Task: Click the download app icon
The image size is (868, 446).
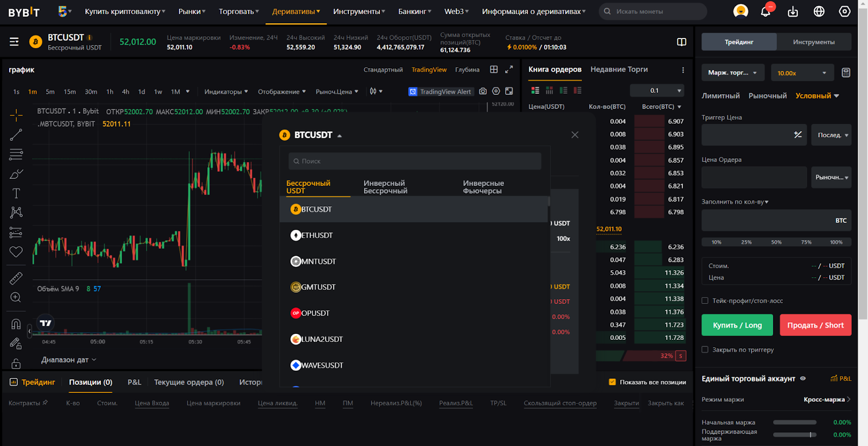Action: pos(793,11)
